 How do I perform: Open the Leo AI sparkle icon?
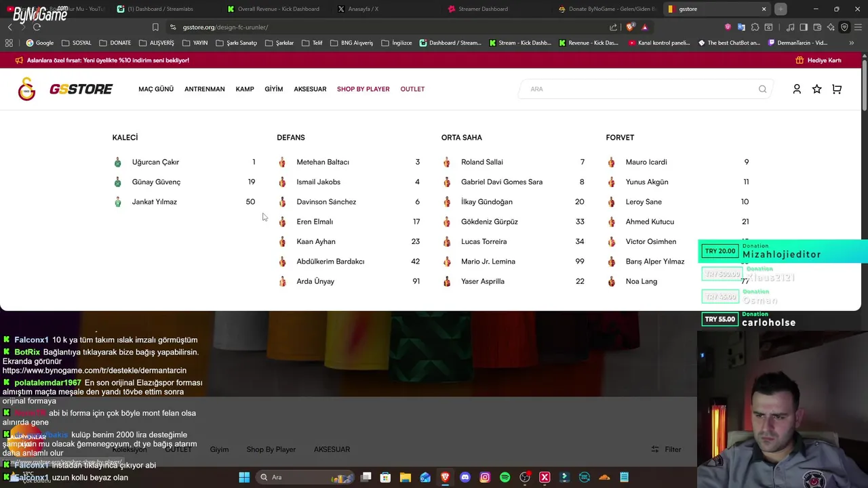pos(831,27)
